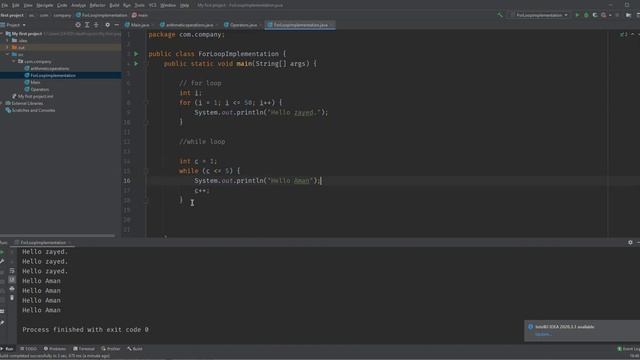640x360 pixels.
Task: Select arithmeticoperations class in project tree
Action: 49,69
